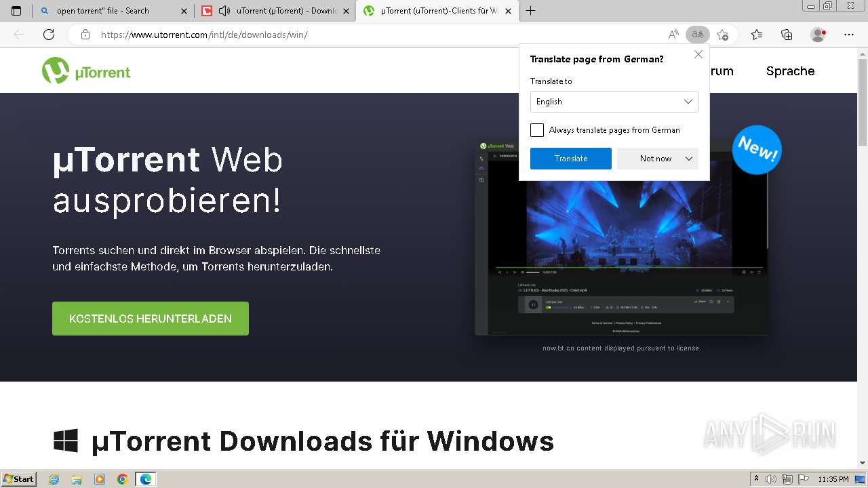The image size is (868, 488).
Task: Open the Windows Start button
Action: (19, 479)
